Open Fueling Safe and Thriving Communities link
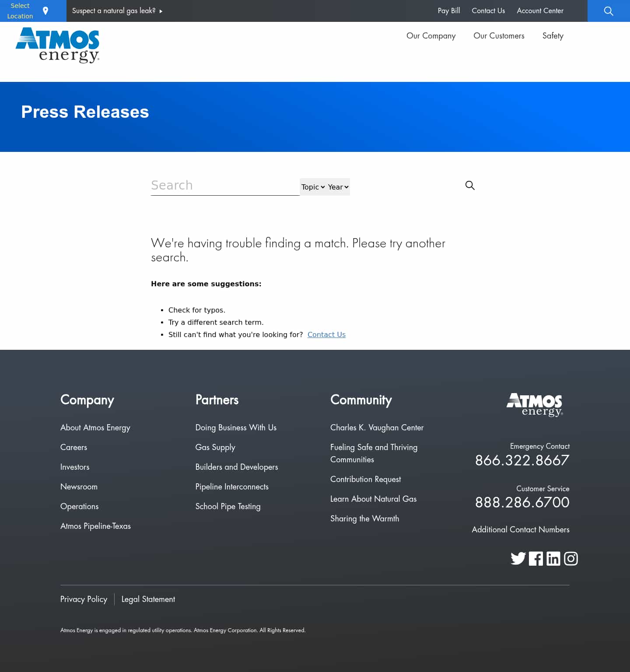The height and width of the screenshot is (672, 630). [374, 454]
